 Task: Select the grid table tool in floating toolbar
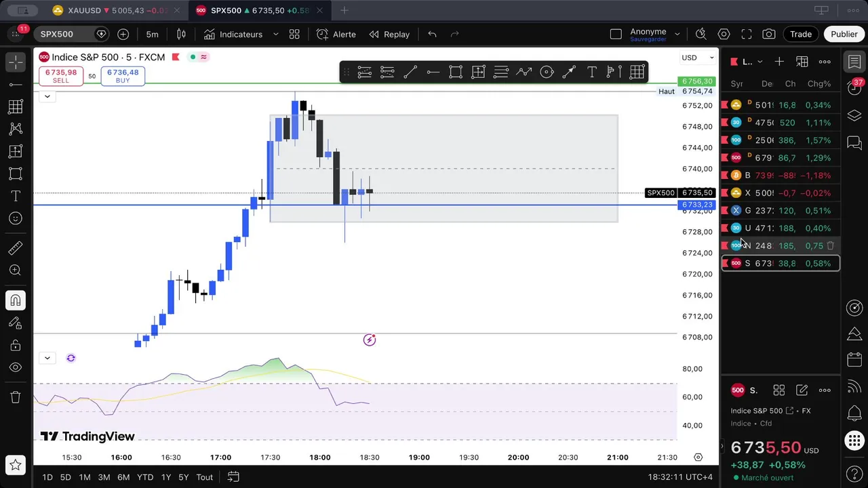coord(637,72)
